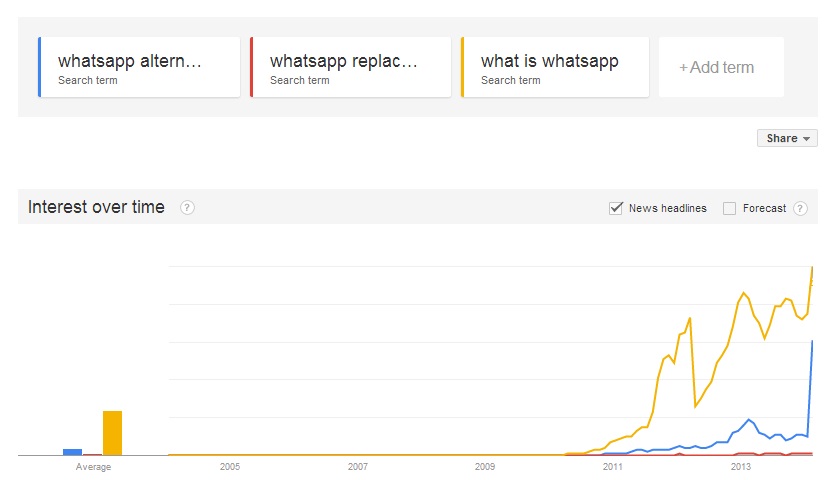Click the blue line spike at chart end
Image resolution: width=838 pixels, height=480 pixels.
[812, 342]
